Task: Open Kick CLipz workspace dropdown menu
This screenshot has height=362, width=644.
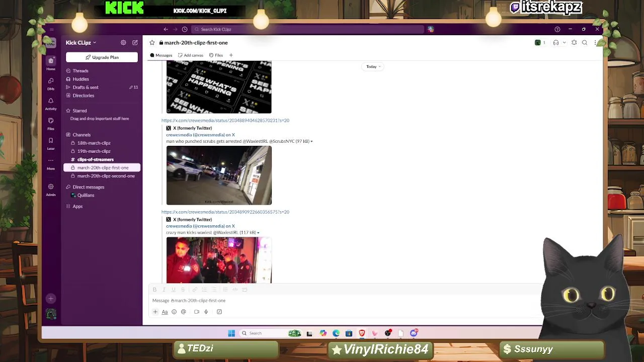Action: click(81, 43)
